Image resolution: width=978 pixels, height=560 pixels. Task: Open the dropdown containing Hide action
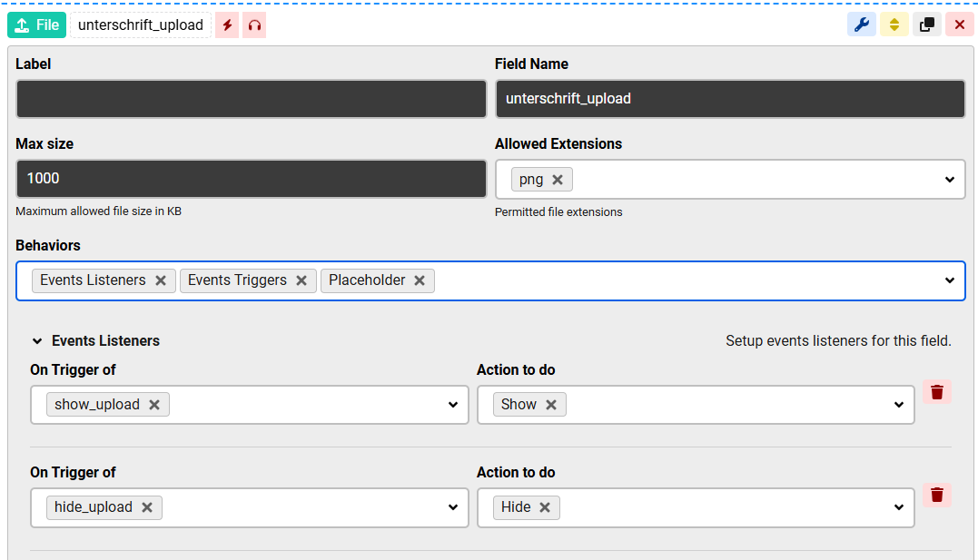pos(899,507)
